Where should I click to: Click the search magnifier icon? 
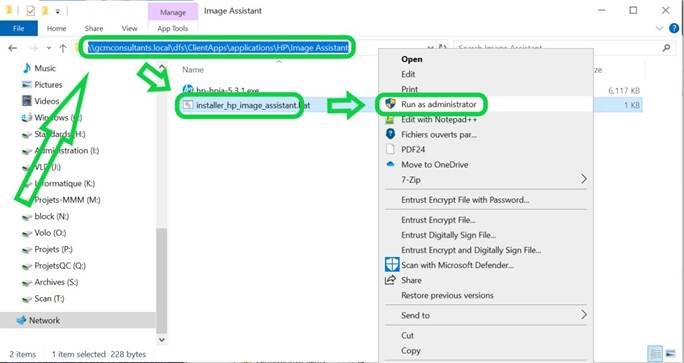pyautogui.click(x=666, y=48)
